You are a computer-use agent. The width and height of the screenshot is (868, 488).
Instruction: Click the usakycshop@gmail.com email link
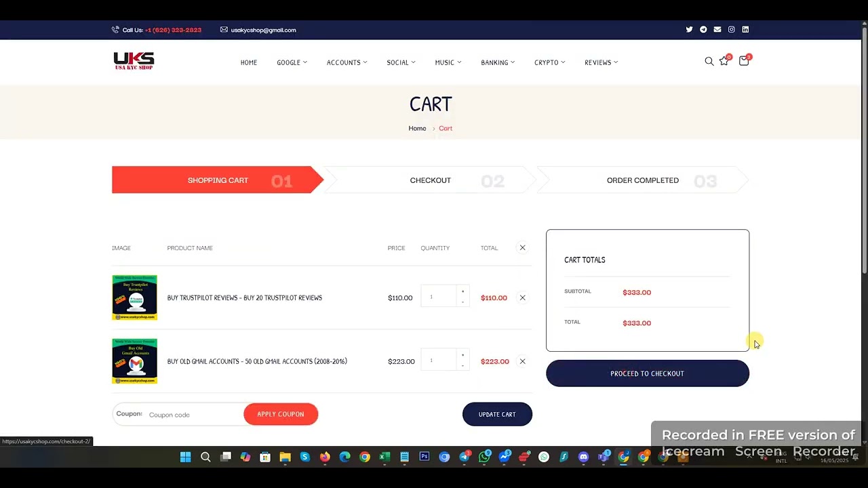pyautogui.click(x=263, y=30)
